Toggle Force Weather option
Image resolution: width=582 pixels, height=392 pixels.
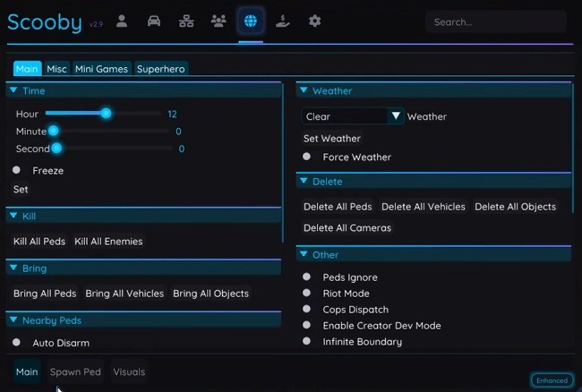[x=306, y=157]
